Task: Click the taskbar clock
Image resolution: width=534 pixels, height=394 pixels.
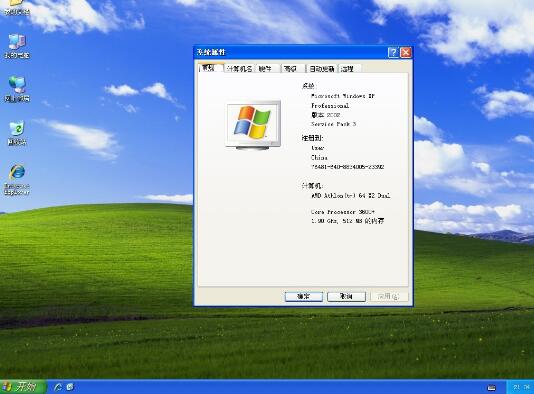Action: [521, 387]
